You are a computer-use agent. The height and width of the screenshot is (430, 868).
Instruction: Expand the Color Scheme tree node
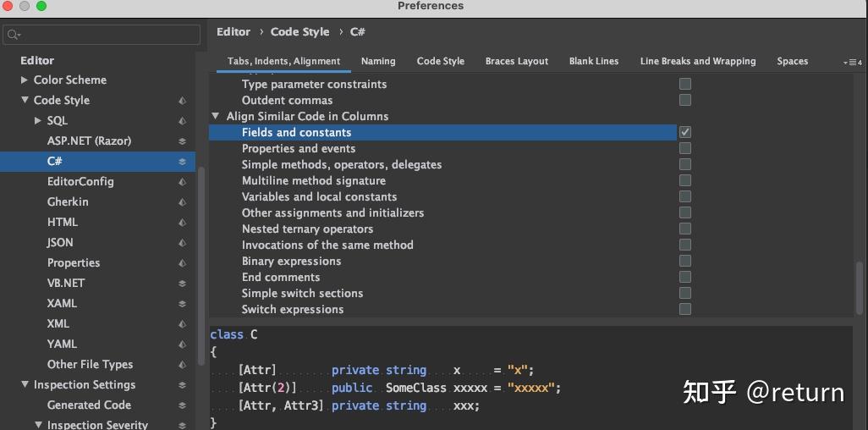25,80
